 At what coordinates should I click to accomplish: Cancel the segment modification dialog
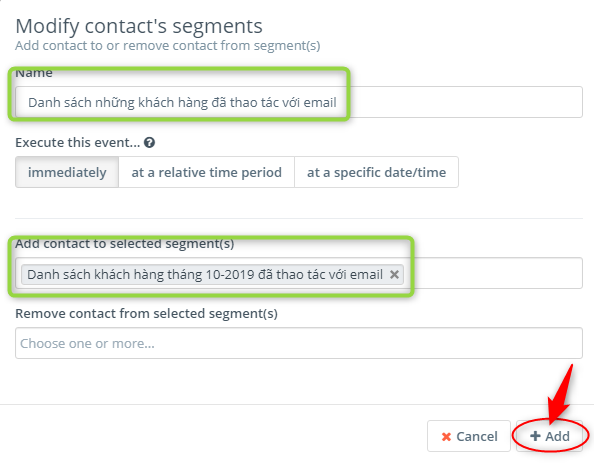point(469,436)
